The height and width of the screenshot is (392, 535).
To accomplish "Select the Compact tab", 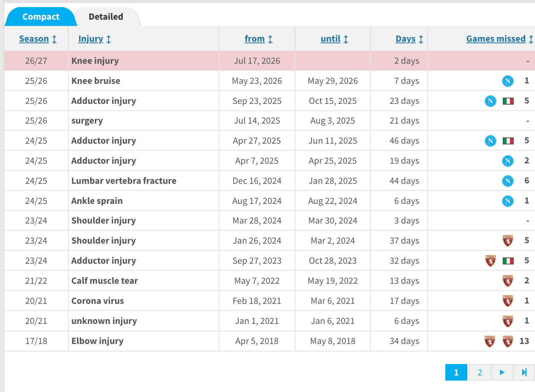I will click(x=41, y=17).
